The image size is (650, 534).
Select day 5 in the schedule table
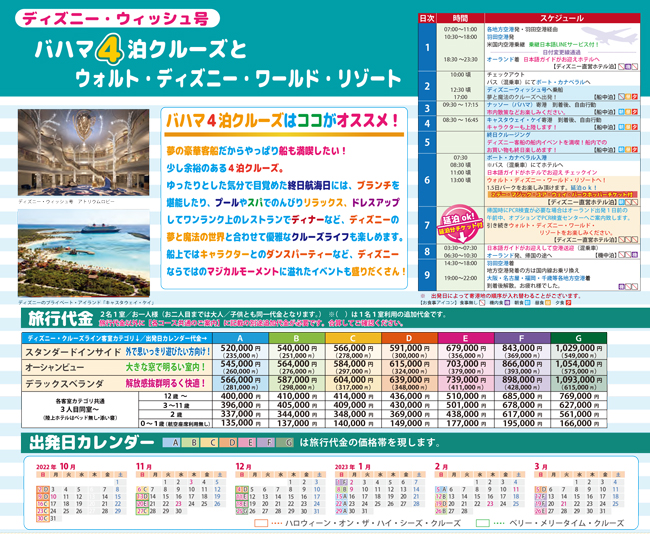coord(427,142)
